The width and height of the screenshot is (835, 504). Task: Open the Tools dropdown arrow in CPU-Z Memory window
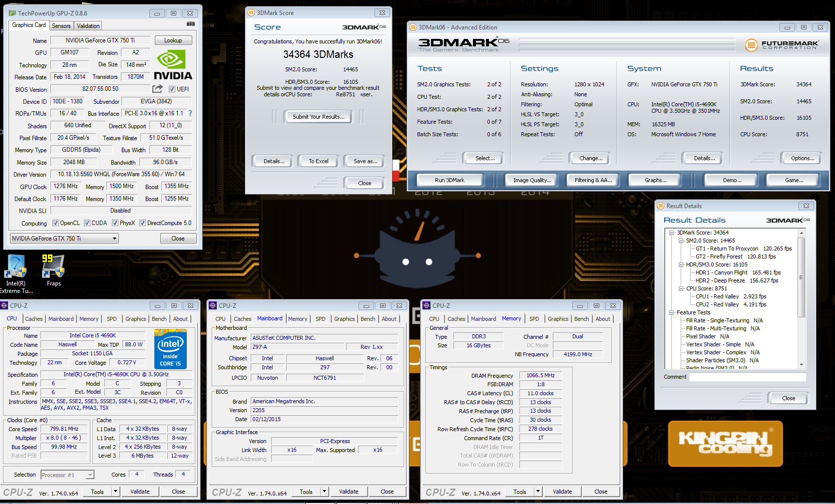click(538, 492)
